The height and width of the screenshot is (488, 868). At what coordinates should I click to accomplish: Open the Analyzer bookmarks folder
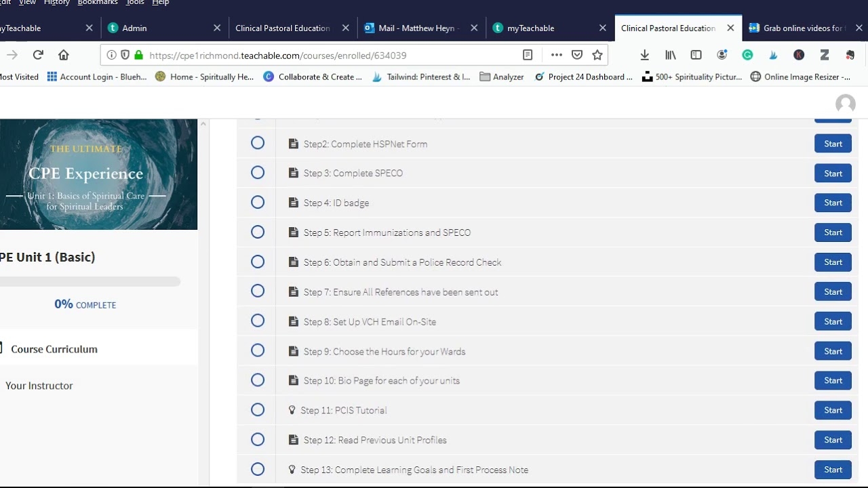pyautogui.click(x=502, y=77)
